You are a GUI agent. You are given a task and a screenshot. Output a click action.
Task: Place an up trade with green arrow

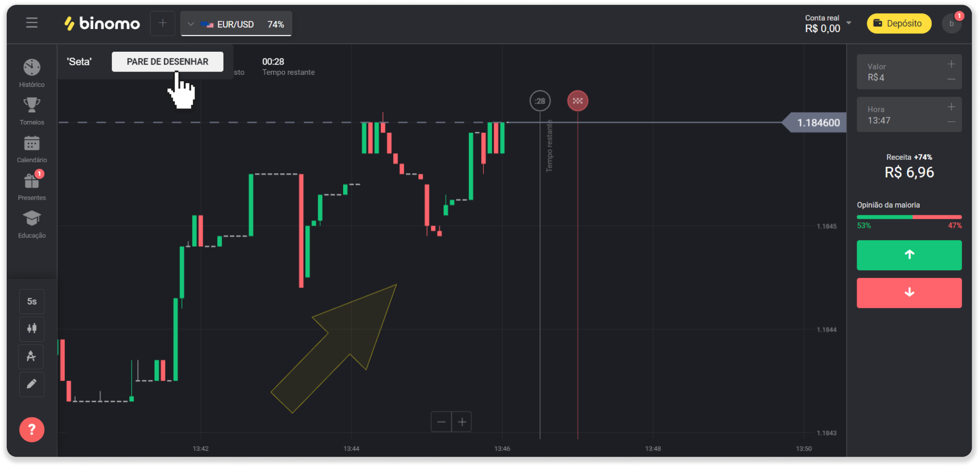[909, 255]
